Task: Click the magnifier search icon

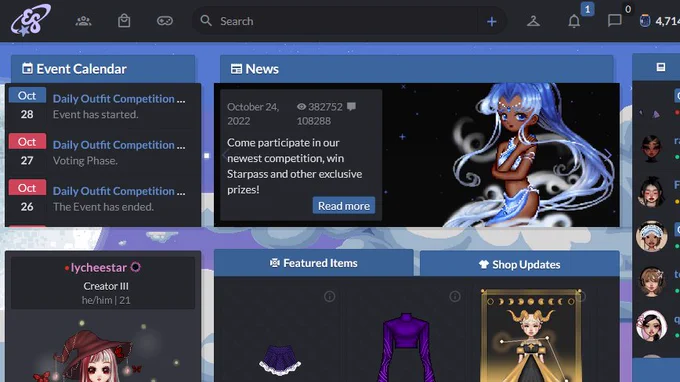Action: 206,21
